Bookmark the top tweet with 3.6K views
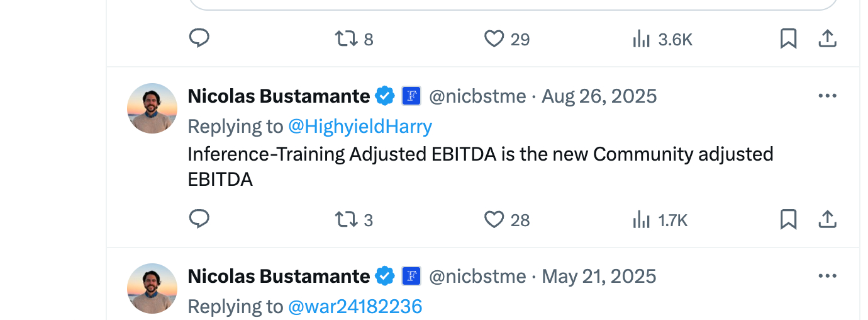 point(788,39)
